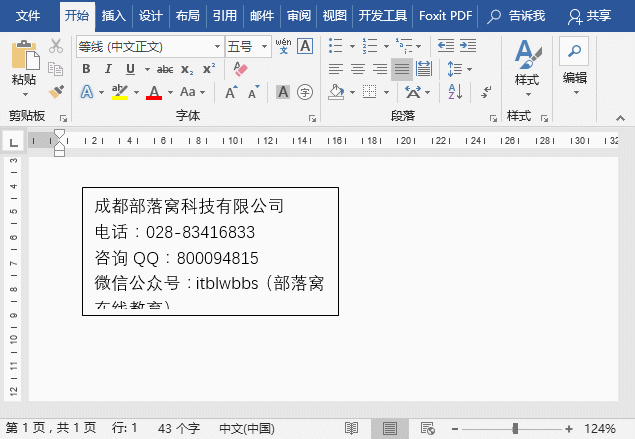635x439 pixels.
Task: Click the Find magnifier in Editing
Action: 574,51
